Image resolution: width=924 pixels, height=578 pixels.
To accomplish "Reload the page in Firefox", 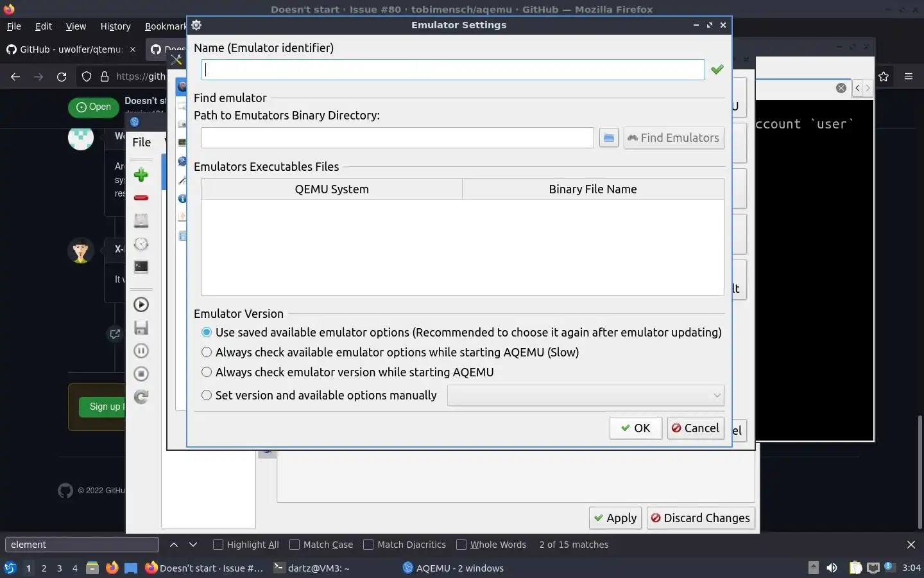I will tap(62, 76).
